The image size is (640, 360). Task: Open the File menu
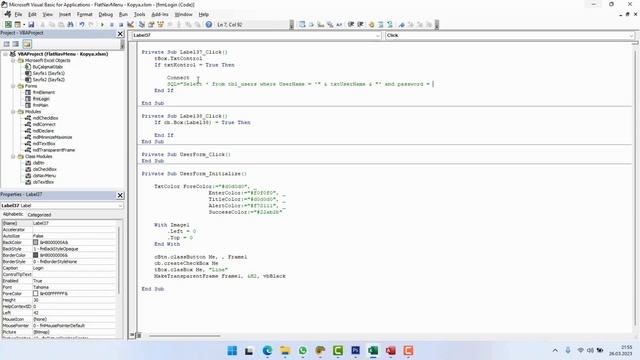(x=18, y=14)
